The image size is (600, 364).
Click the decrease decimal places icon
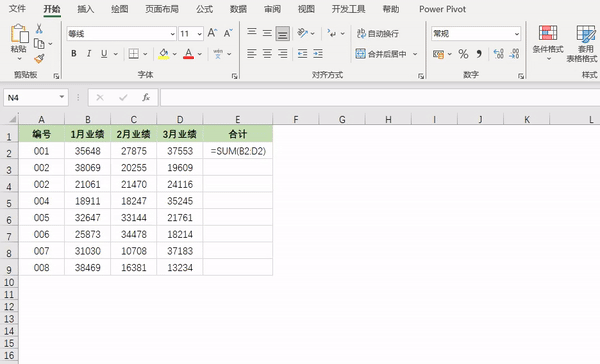[514, 54]
